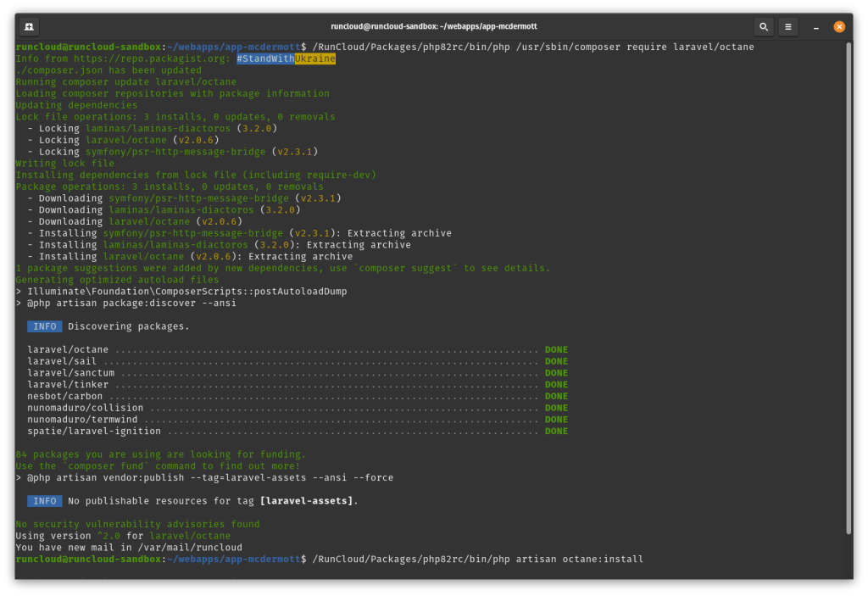Close the terminal window with orange button

[x=839, y=26]
